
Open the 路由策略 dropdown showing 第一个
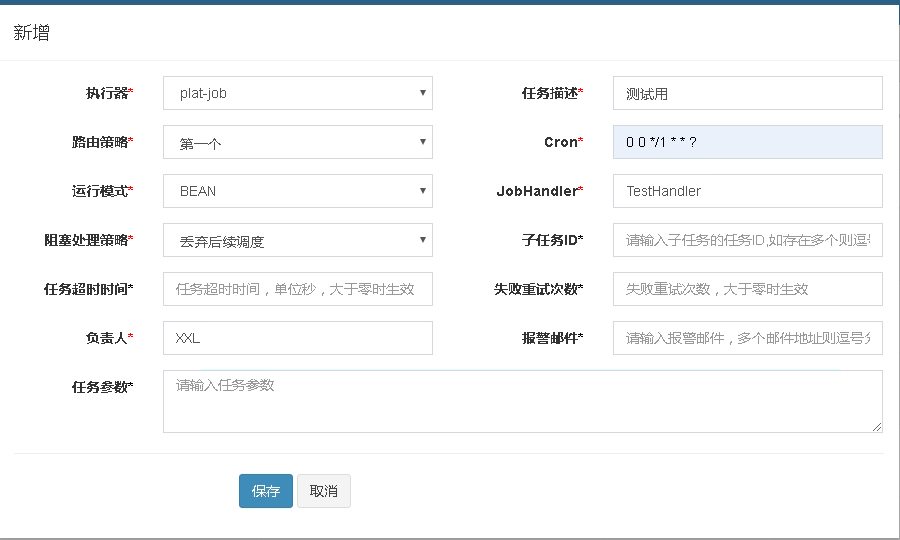pos(298,142)
